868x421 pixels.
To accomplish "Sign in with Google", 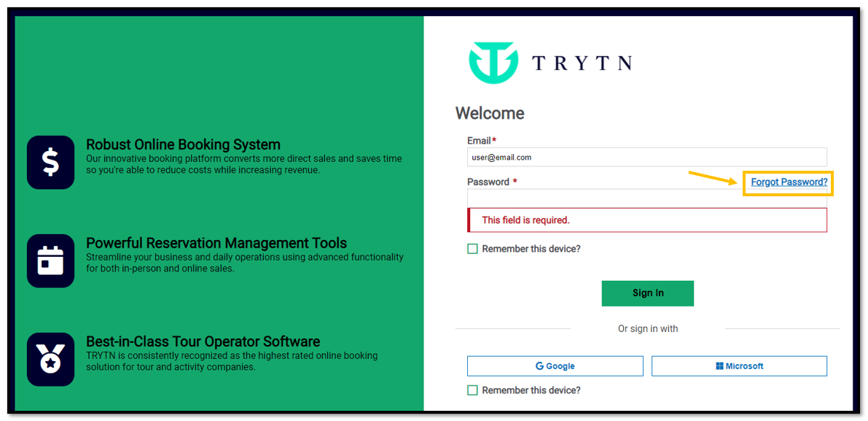I will coord(555,366).
